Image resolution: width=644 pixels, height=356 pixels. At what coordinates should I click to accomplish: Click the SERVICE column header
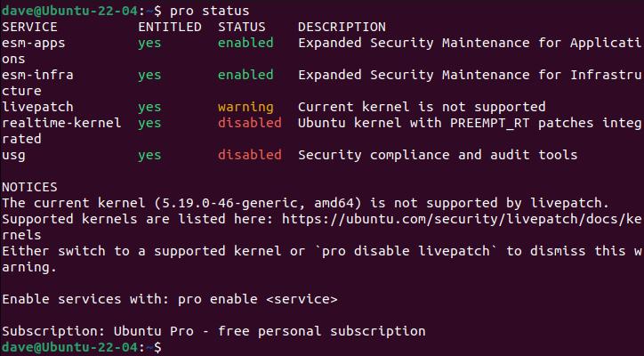coord(28,27)
